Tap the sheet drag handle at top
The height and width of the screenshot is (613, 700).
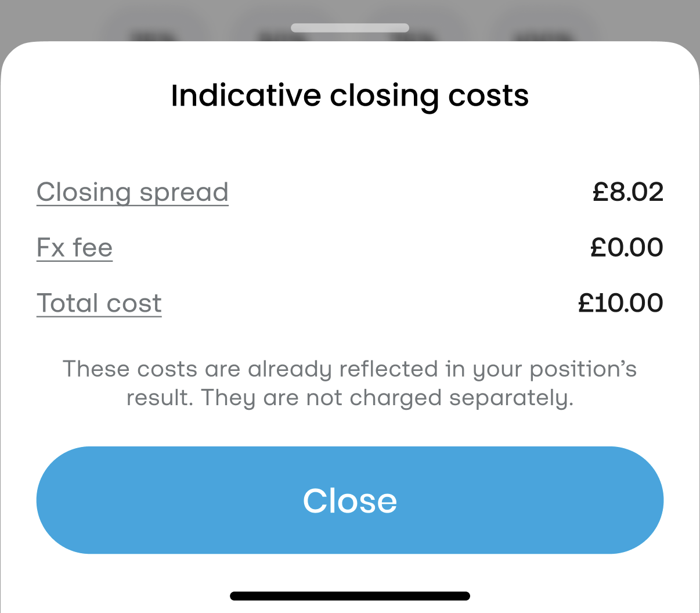pos(349,28)
